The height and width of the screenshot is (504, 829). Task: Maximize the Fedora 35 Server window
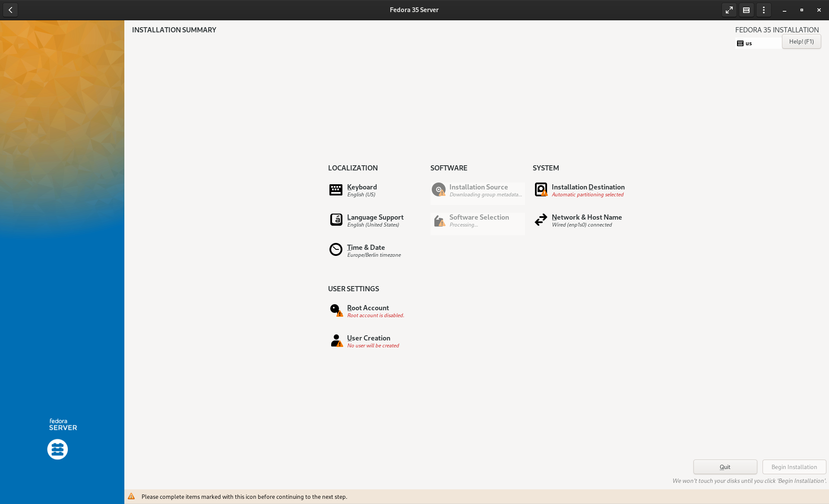tap(802, 10)
